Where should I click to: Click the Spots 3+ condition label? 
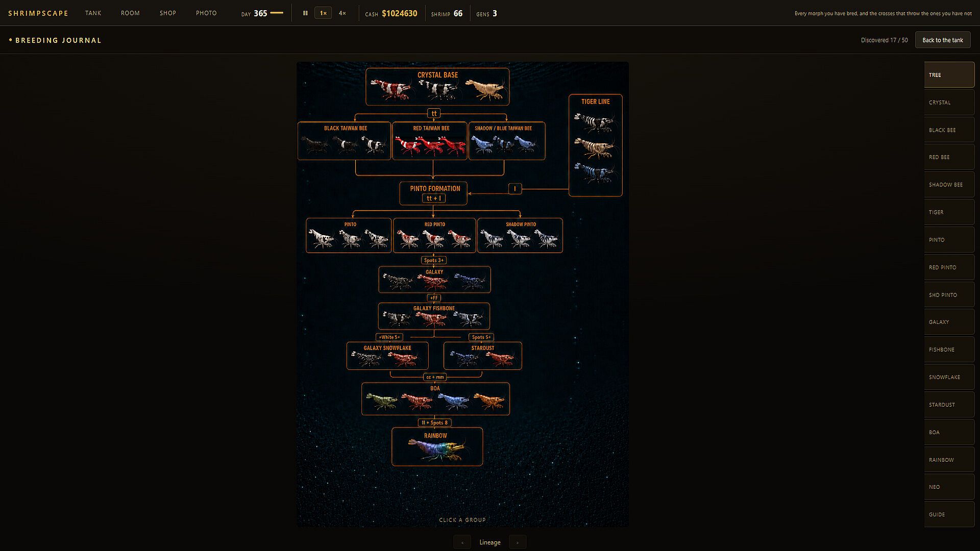(x=434, y=260)
